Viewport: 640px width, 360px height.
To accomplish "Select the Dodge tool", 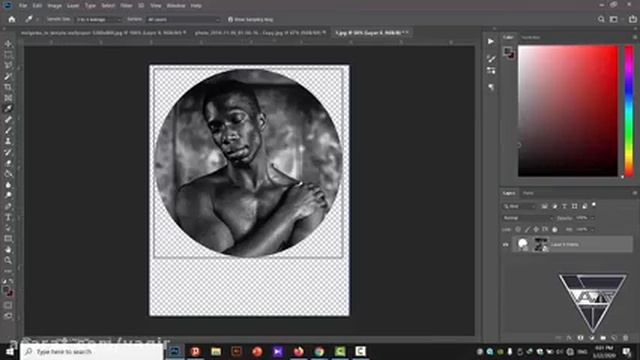I will tap(8, 195).
